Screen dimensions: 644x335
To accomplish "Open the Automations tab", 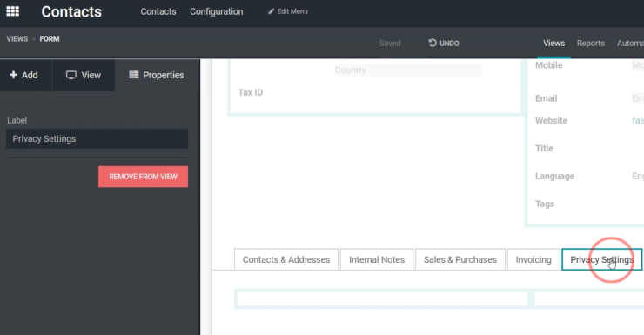I will [x=630, y=44].
